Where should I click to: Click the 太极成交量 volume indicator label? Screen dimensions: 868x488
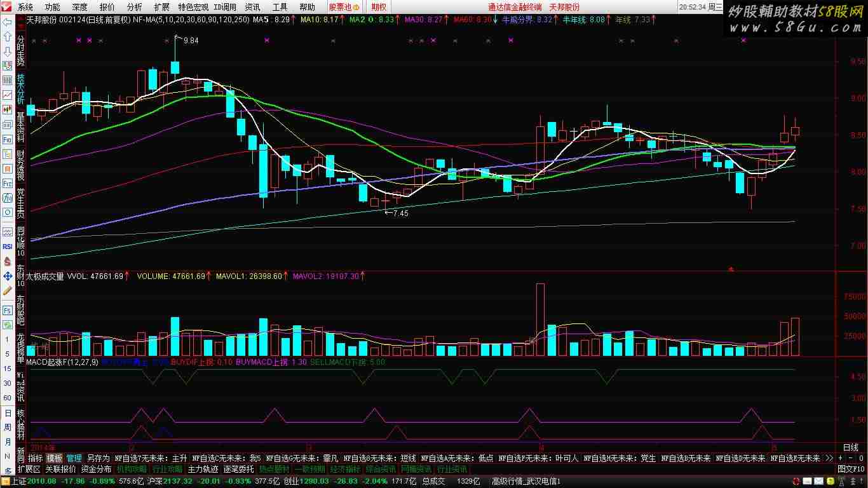pyautogui.click(x=44, y=276)
